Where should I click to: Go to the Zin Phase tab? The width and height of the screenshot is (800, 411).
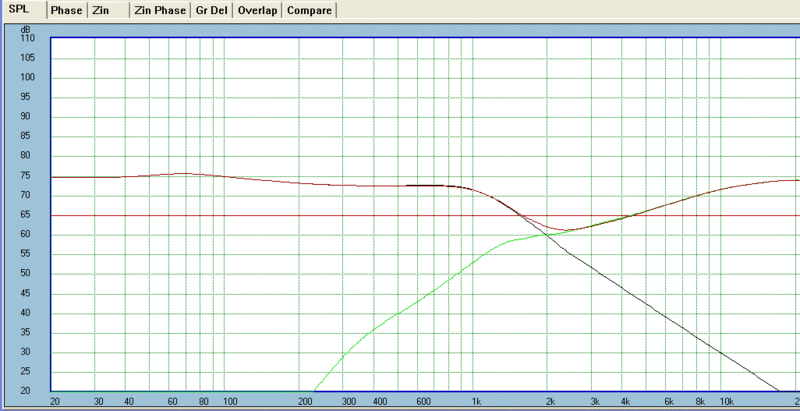[x=160, y=10]
